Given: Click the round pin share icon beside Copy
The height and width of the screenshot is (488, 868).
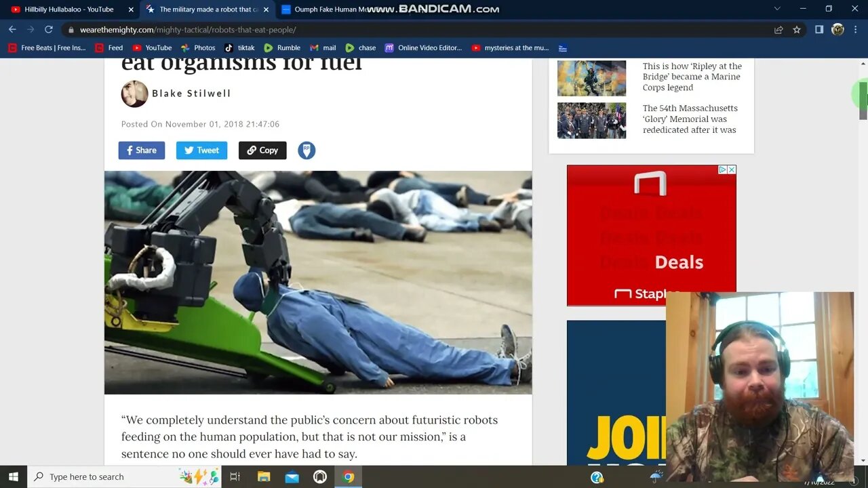Looking at the screenshot, I should pyautogui.click(x=307, y=150).
